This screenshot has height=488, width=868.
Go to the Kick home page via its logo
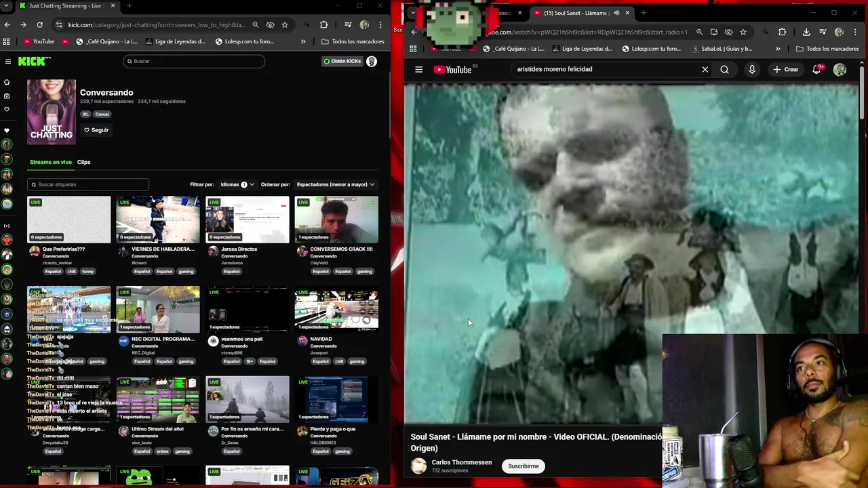[x=34, y=61]
